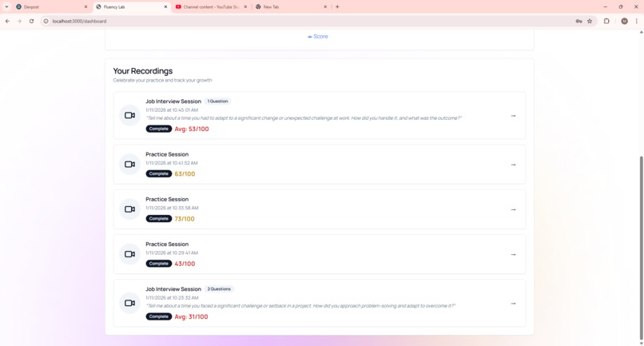Click the Complete badge next to 31/100
The height and width of the screenshot is (346, 644).
pyautogui.click(x=158, y=316)
